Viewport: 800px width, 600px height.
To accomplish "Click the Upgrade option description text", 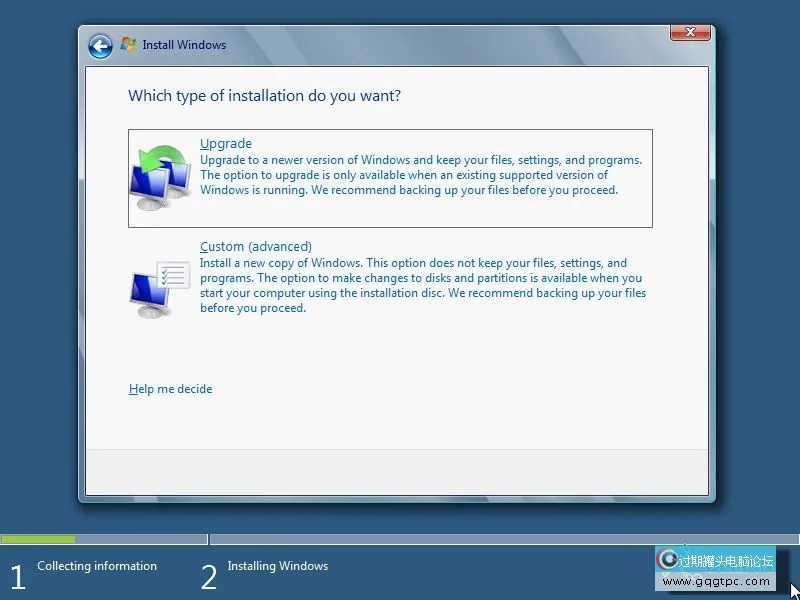I will 420,175.
